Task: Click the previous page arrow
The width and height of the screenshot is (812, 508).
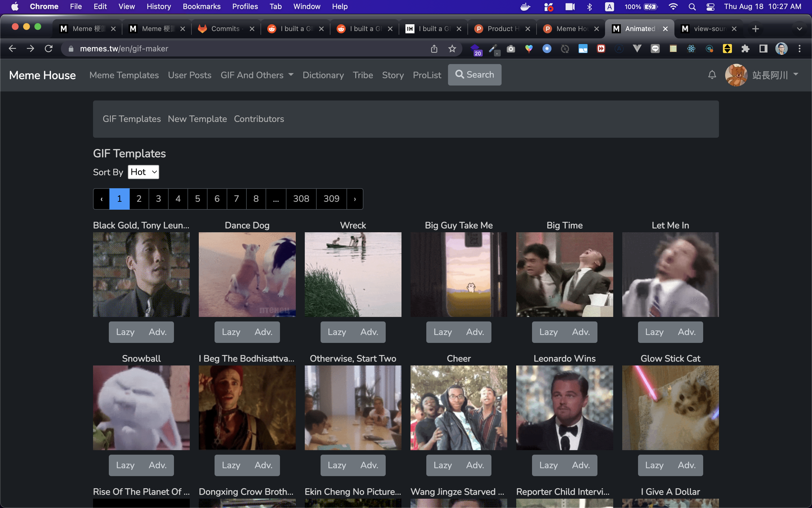Action: tap(101, 199)
